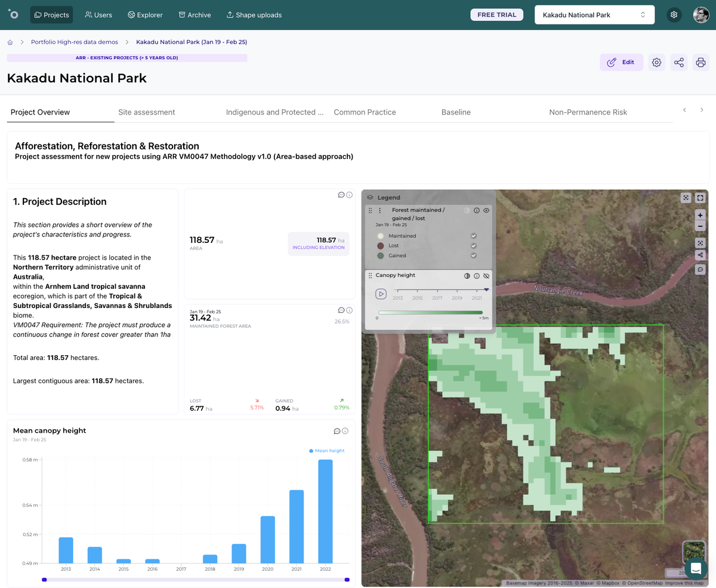Open Kakadu National Park (Jan 19 - Feb 25) breadcrumb
This screenshot has height=588, width=716.
pyautogui.click(x=192, y=42)
